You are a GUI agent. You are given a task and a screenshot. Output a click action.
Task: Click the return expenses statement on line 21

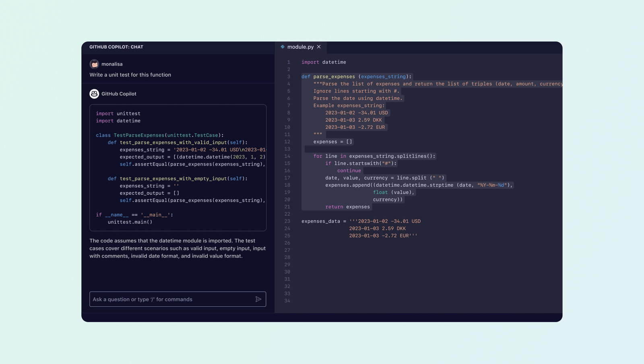point(347,207)
